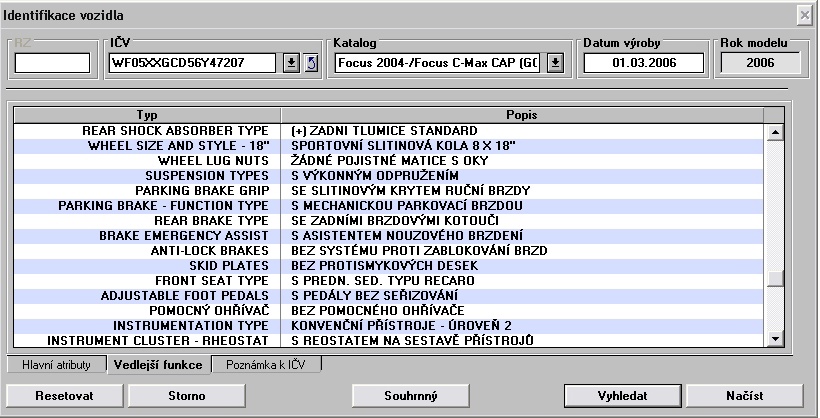This screenshot has width=820, height=418.
Task: Select the ANTI-LOCK BRAKES row
Action: point(400,251)
